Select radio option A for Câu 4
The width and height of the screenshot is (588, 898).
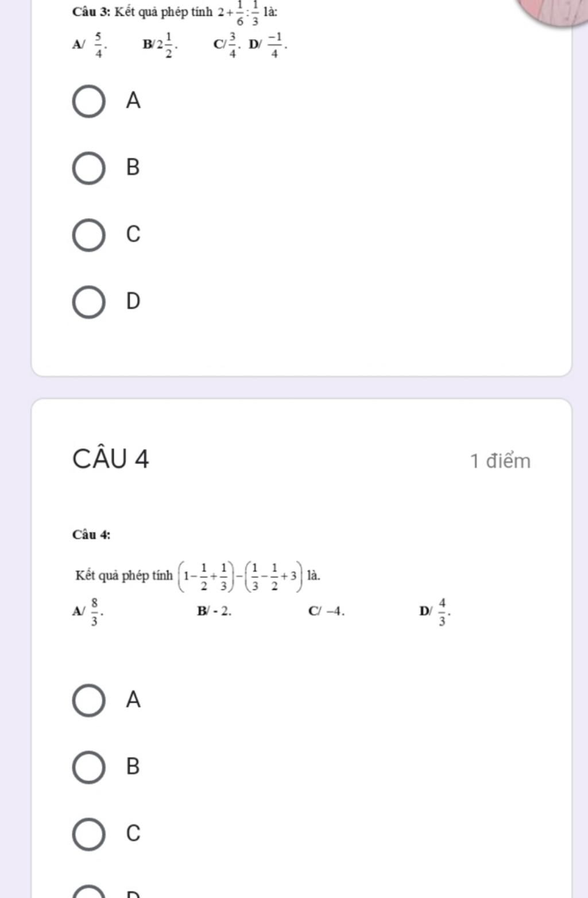(x=89, y=700)
